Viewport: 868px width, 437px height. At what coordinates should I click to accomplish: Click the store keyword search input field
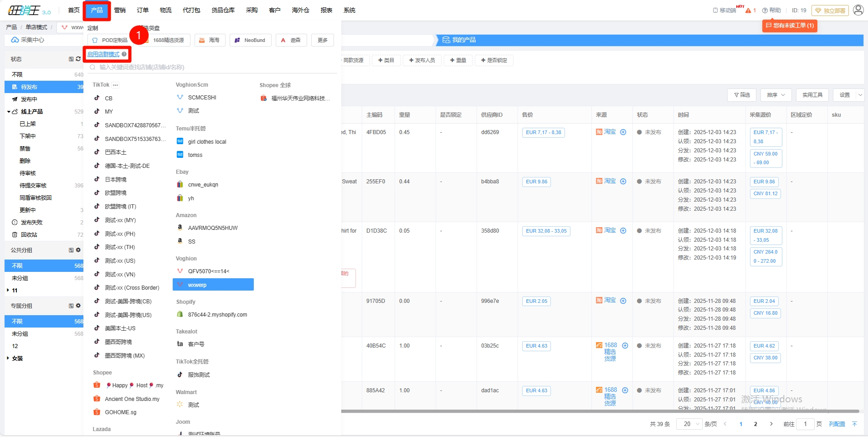(214, 67)
